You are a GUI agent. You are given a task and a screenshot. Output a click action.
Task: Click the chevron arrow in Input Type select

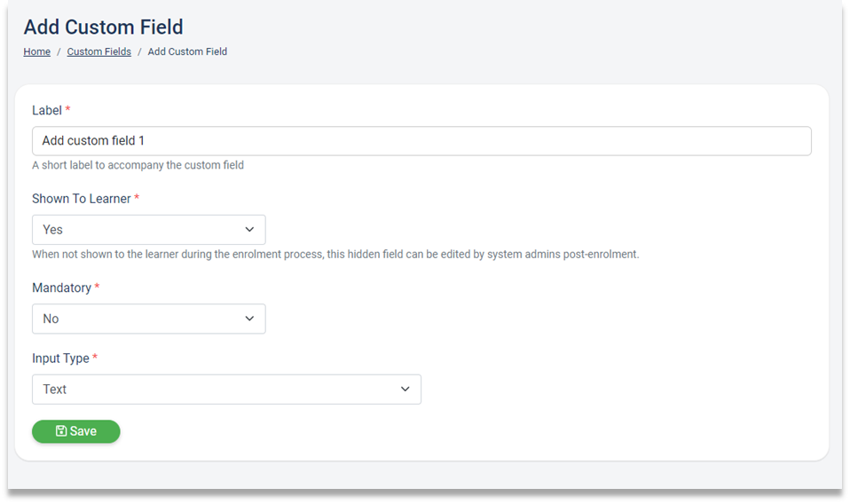[405, 390]
